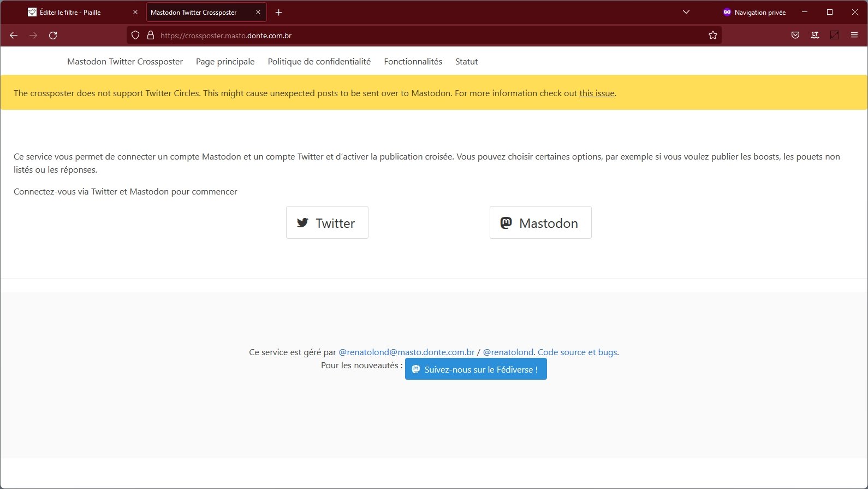The width and height of the screenshot is (868, 489).
Task: Open the Politique de confidentialité menu item
Action: click(x=319, y=62)
